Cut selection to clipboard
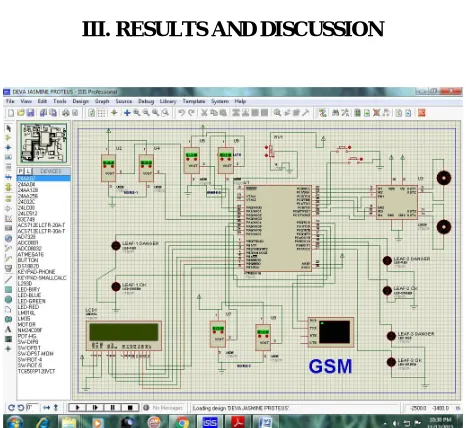Viewport: 466px width, 428px height. click(x=204, y=113)
